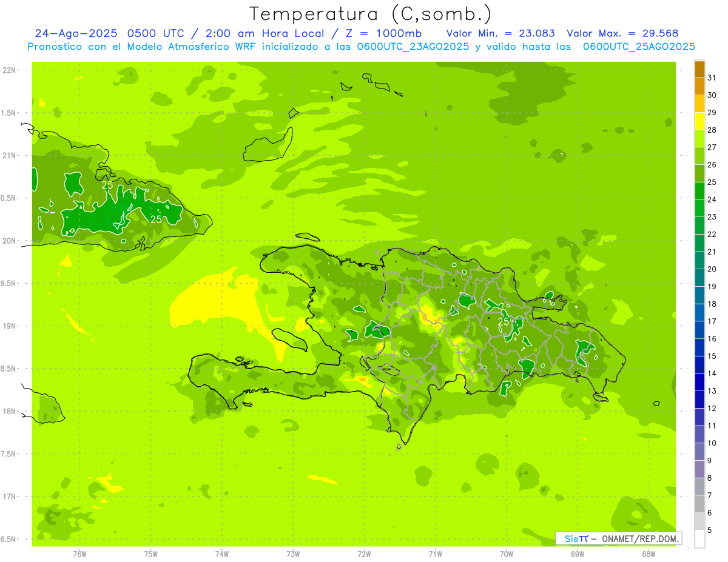
Task: Click the "70W" longitude axis label
Action: pos(507,554)
